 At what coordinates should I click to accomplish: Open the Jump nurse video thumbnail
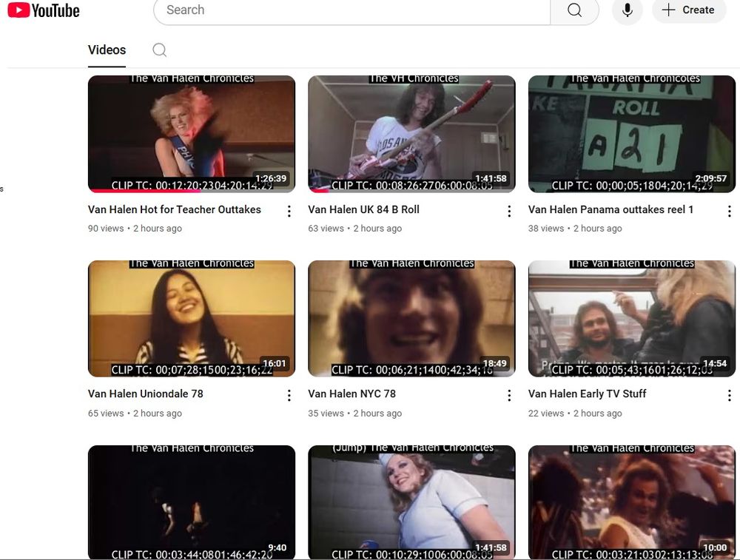pyautogui.click(x=411, y=502)
